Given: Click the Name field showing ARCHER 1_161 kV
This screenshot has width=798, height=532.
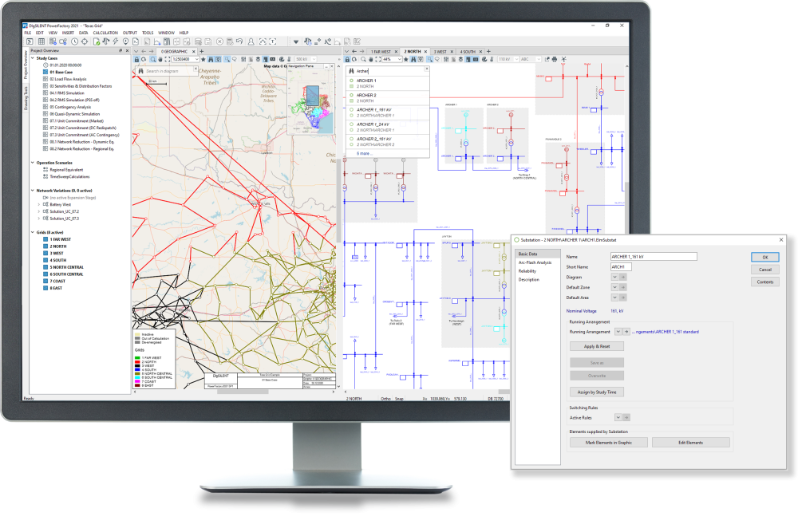Looking at the screenshot, I should point(654,257).
